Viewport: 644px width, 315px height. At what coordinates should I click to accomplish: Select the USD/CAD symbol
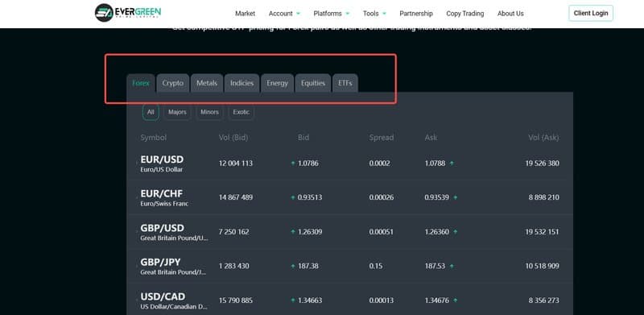click(163, 297)
